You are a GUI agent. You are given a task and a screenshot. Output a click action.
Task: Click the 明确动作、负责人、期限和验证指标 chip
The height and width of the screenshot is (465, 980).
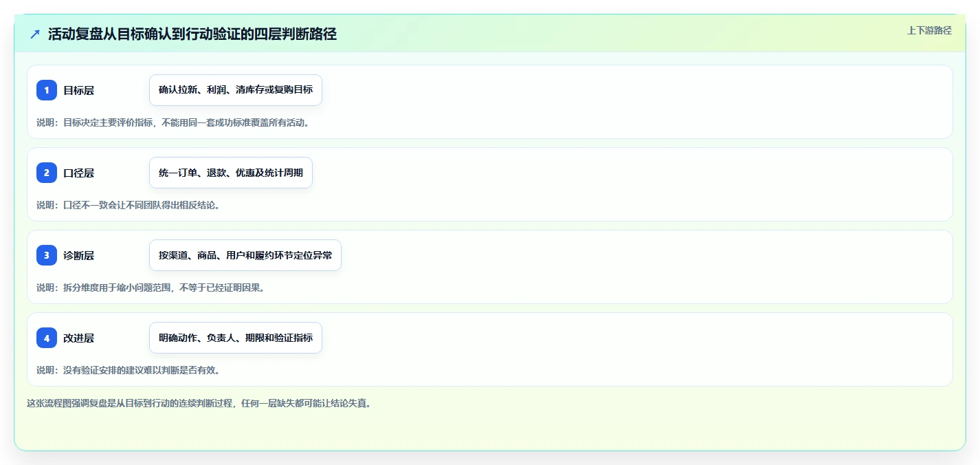[236, 338]
